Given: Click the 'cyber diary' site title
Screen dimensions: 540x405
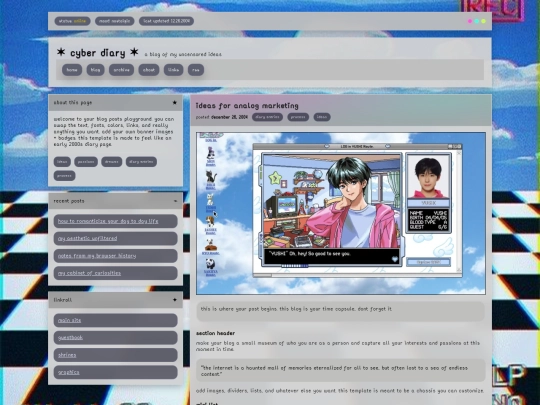Looking at the screenshot, I should (98, 53).
